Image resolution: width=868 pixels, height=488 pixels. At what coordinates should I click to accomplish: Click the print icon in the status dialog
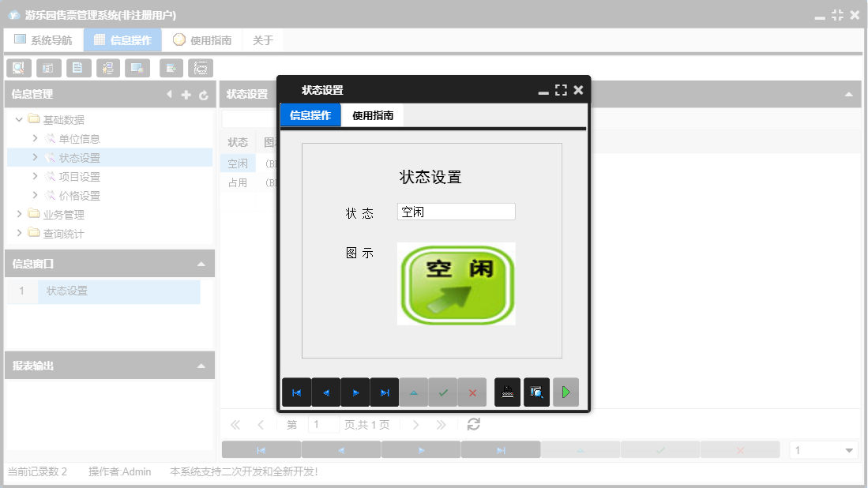pyautogui.click(x=507, y=392)
